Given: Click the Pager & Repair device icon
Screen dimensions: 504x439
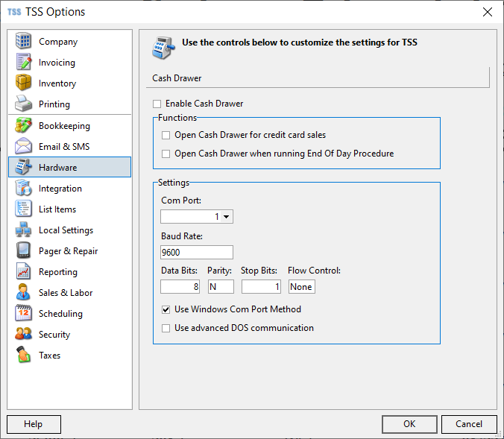Looking at the screenshot, I should (23, 250).
